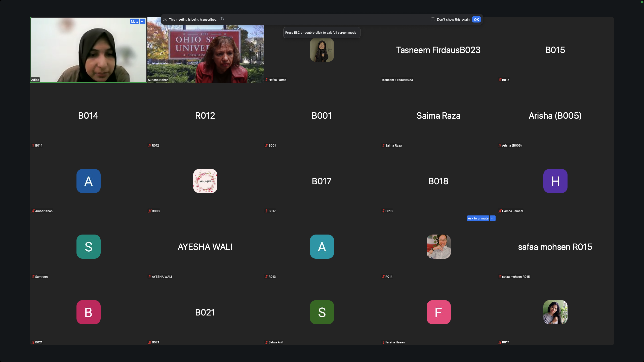Click Hamna Jameel's purple H avatar
The height and width of the screenshot is (362, 644).
[555, 181]
